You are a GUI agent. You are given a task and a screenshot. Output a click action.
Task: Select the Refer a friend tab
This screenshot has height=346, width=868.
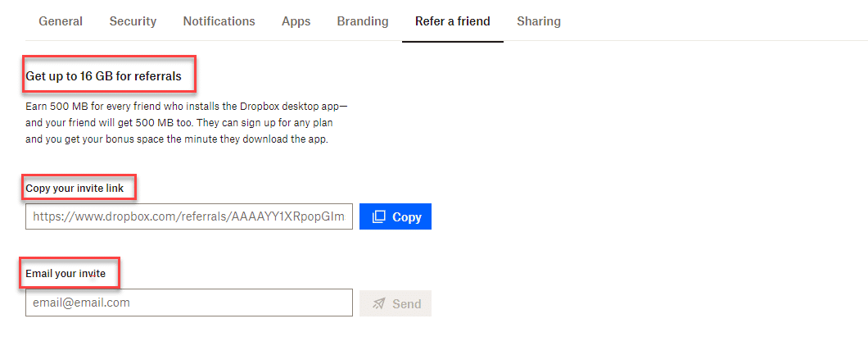tap(453, 21)
